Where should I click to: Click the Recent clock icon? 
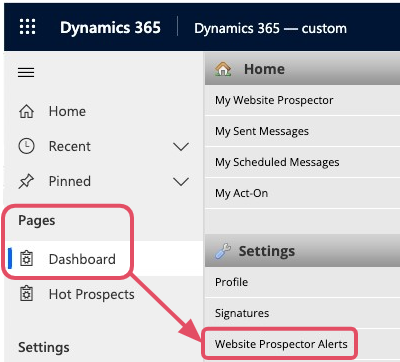click(26, 146)
